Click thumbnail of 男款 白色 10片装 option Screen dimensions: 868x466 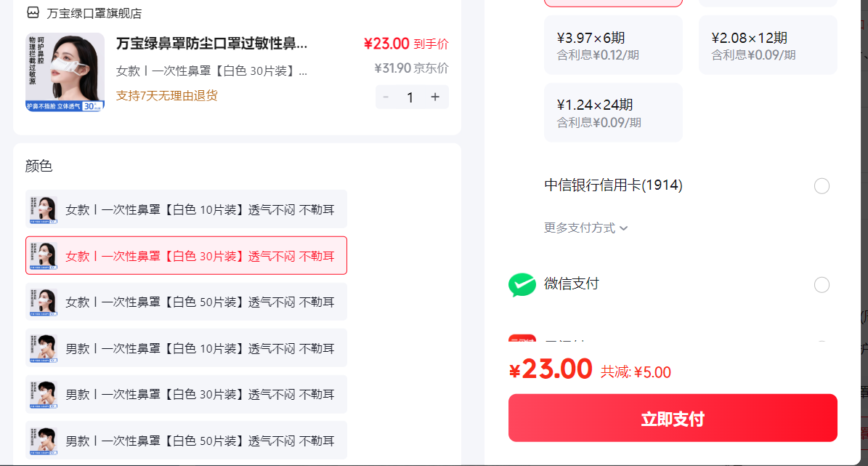pyautogui.click(x=44, y=348)
